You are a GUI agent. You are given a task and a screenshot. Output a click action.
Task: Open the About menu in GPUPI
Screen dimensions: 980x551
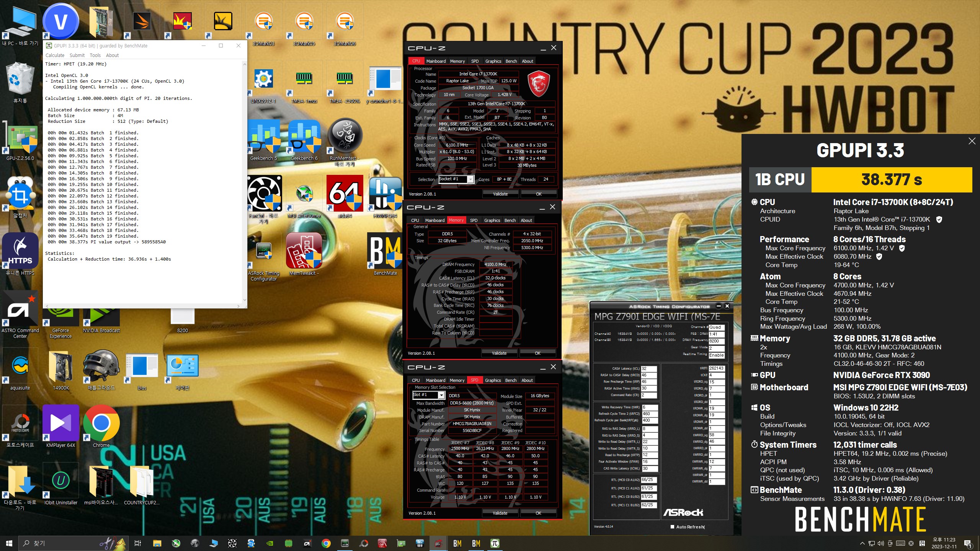tap(112, 55)
